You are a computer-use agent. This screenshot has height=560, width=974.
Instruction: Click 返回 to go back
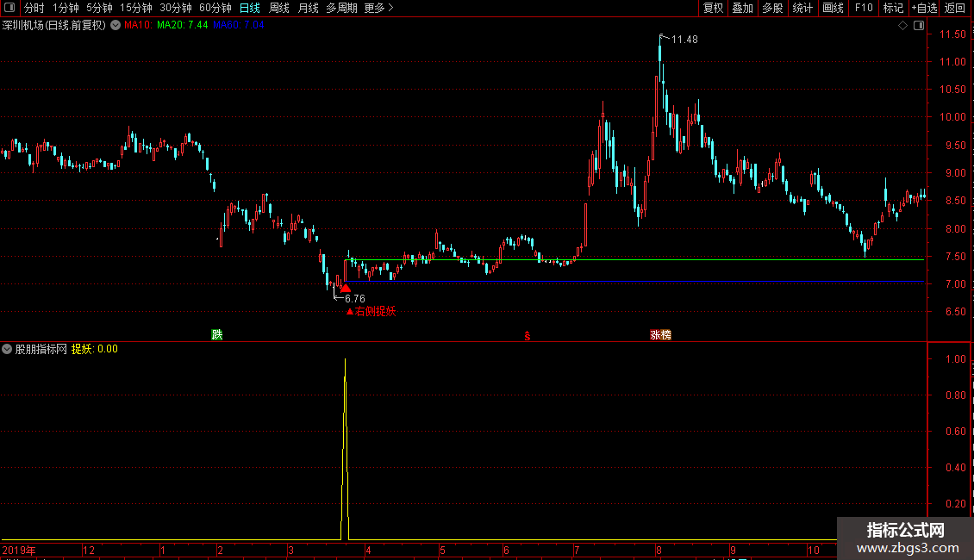click(955, 8)
